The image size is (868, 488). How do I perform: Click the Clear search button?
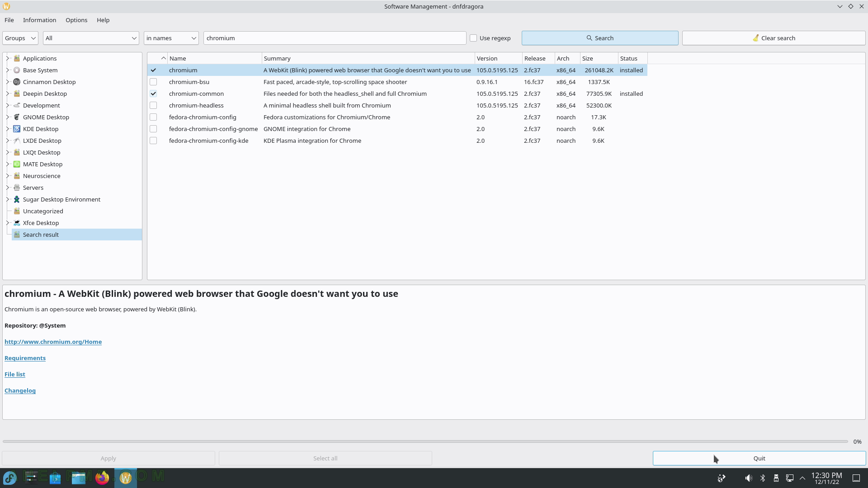pyautogui.click(x=774, y=38)
